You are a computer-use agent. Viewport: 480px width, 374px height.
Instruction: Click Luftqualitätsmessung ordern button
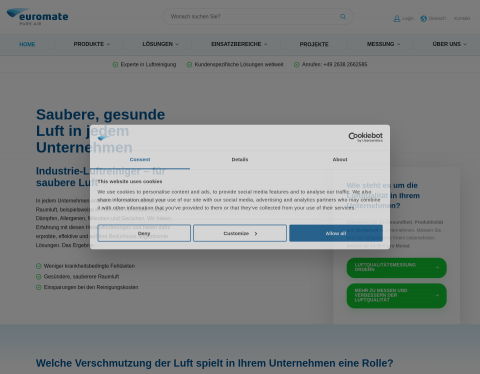coord(397,268)
